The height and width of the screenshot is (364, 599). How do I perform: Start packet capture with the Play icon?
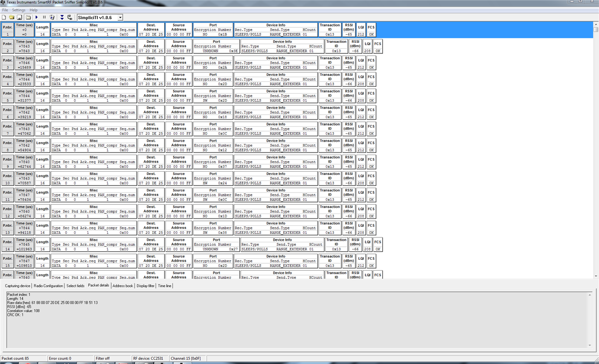click(x=36, y=17)
